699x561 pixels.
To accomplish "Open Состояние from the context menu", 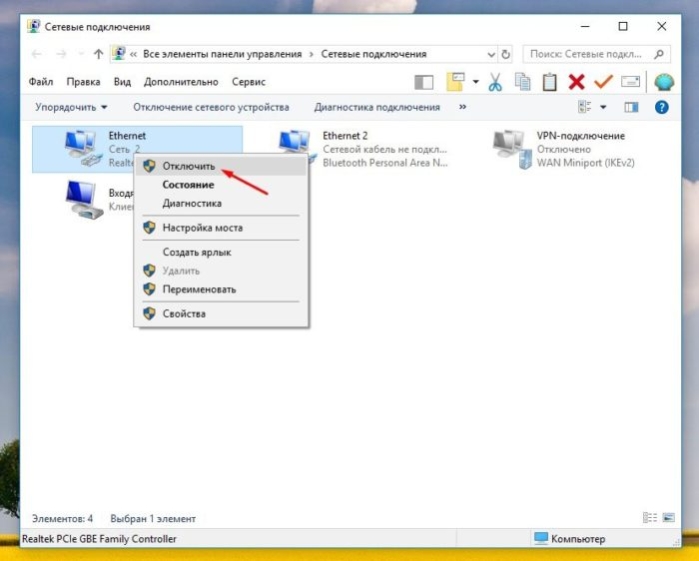I will (221, 185).
